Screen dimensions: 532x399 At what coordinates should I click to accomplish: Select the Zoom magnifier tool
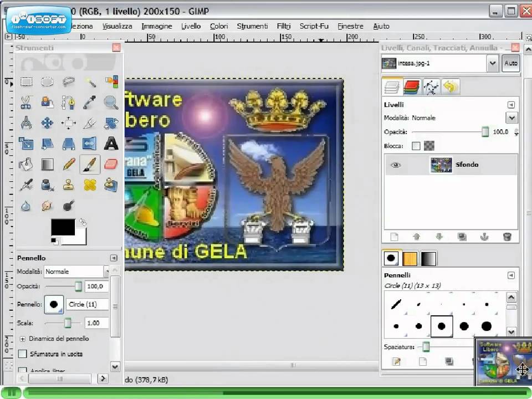[x=111, y=103]
